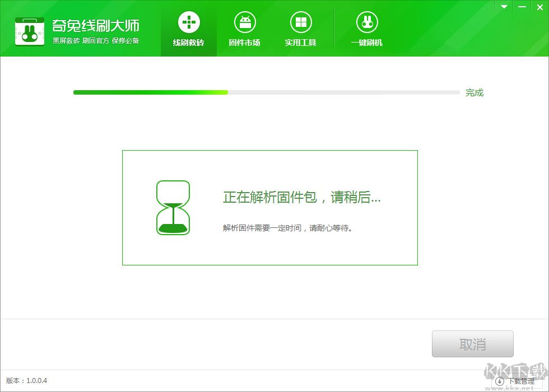Select the active 线刷救砖 tab
This screenshot has height=392, width=549.
coord(188,29)
